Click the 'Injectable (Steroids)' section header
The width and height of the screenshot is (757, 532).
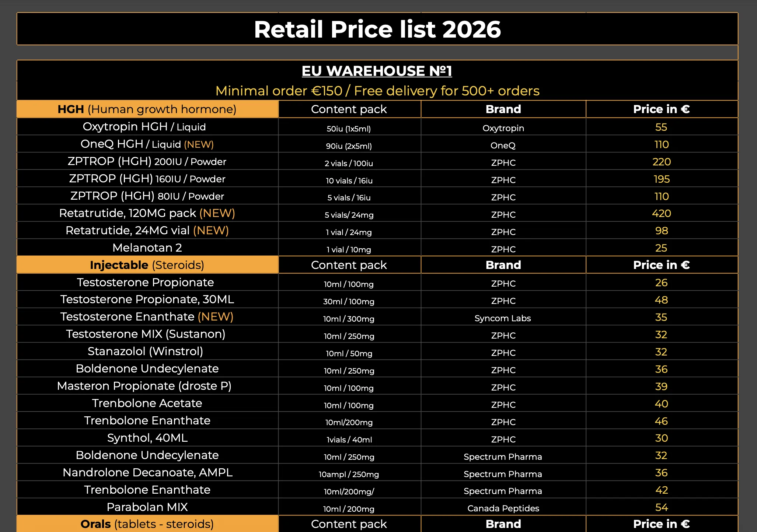point(147,265)
